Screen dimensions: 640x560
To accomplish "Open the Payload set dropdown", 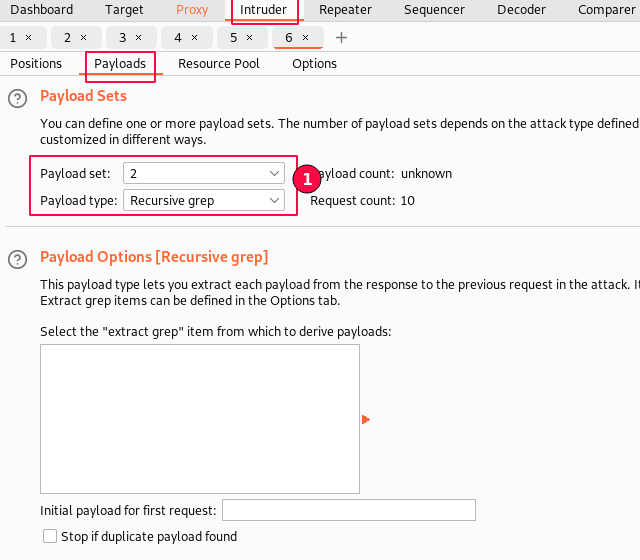I will coord(206,173).
